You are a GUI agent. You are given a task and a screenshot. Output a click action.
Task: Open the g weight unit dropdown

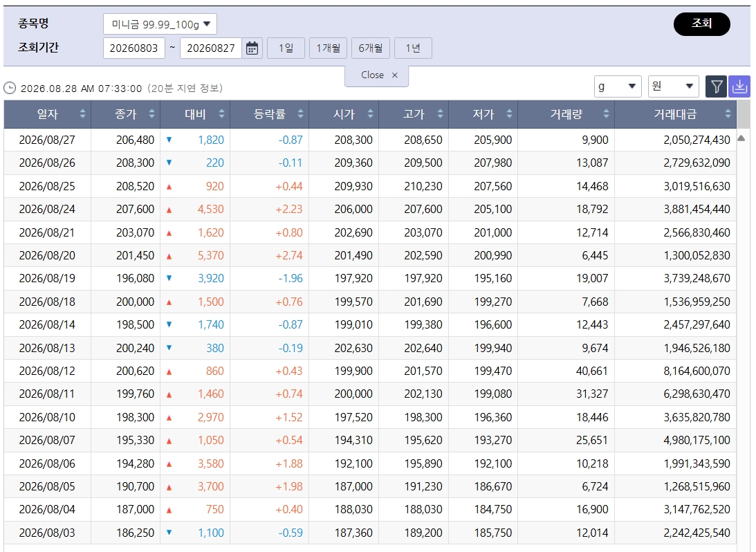click(618, 86)
